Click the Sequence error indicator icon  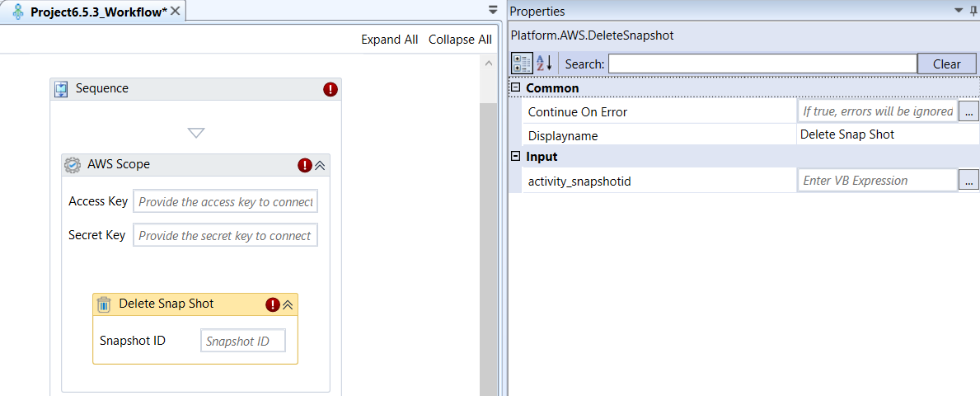[x=330, y=89]
